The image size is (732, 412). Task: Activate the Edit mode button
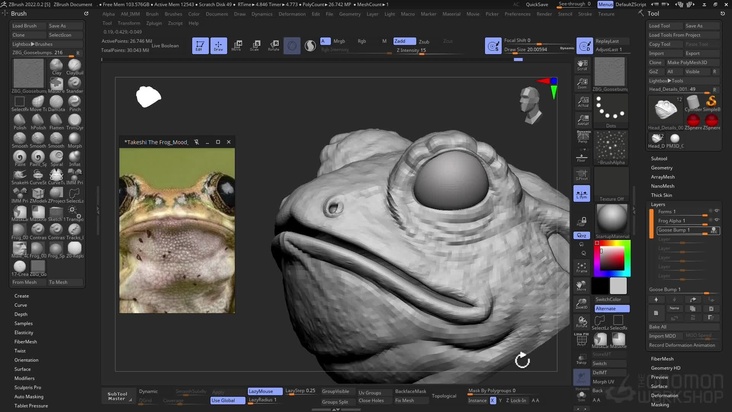[200, 45]
